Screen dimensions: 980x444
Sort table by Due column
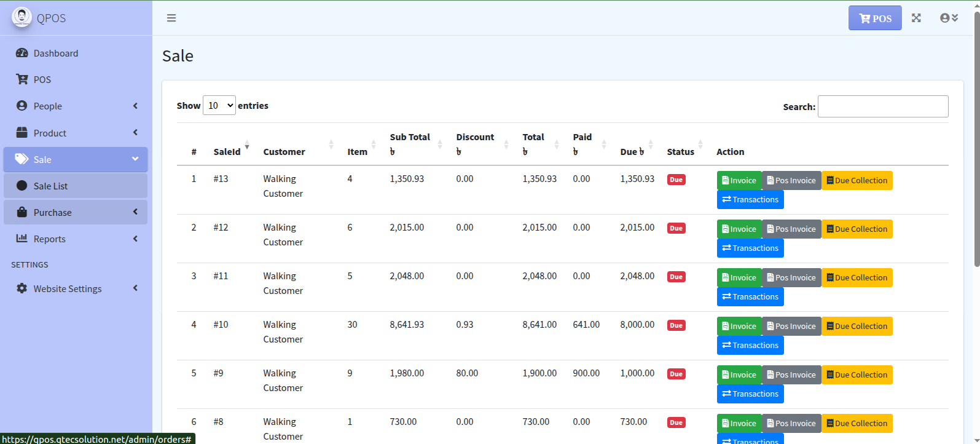pyautogui.click(x=638, y=145)
